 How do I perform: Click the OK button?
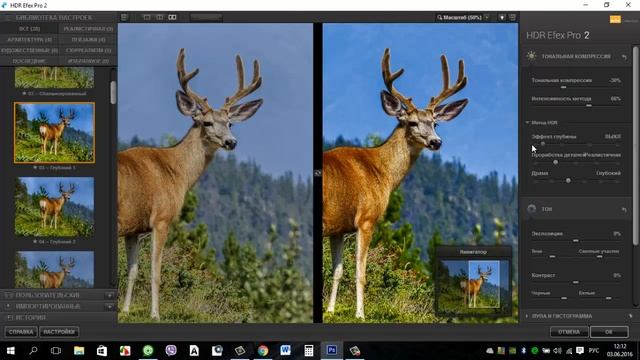click(x=609, y=332)
